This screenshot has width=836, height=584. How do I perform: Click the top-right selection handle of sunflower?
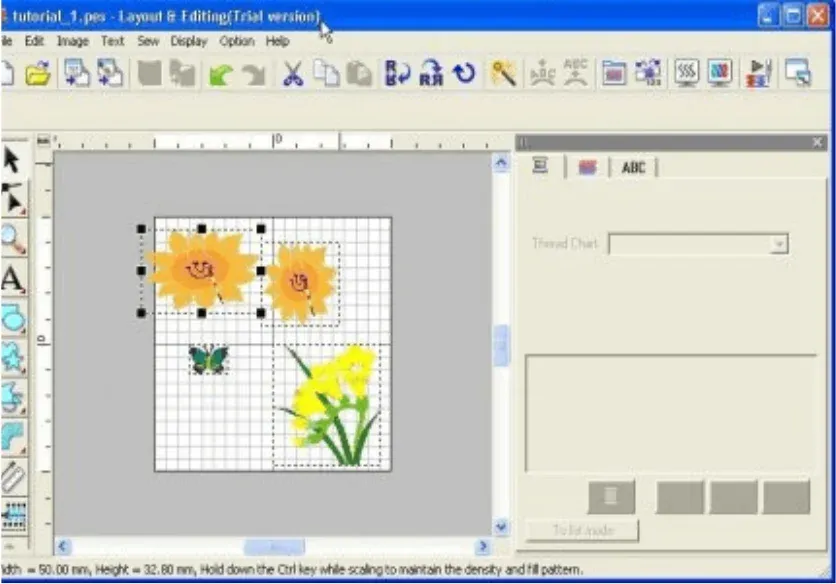(261, 229)
